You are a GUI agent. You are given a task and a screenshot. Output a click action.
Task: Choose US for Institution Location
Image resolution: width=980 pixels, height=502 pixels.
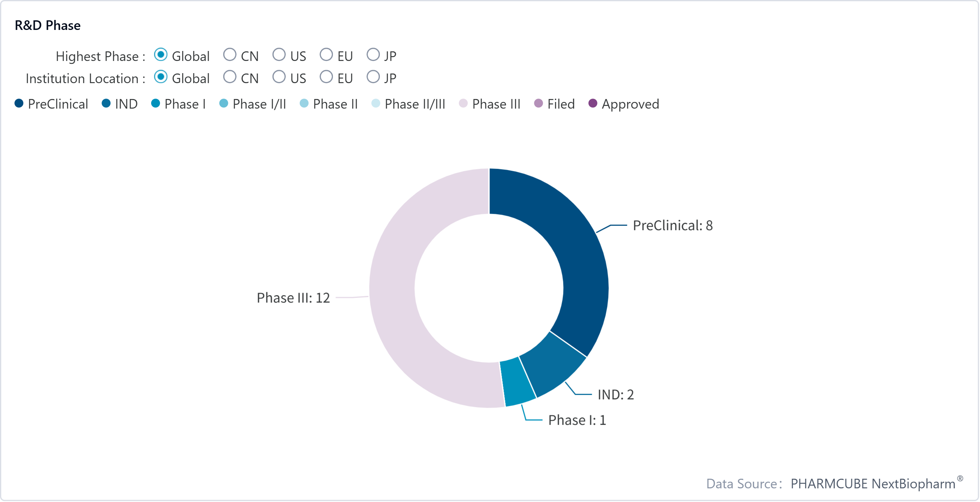click(279, 77)
